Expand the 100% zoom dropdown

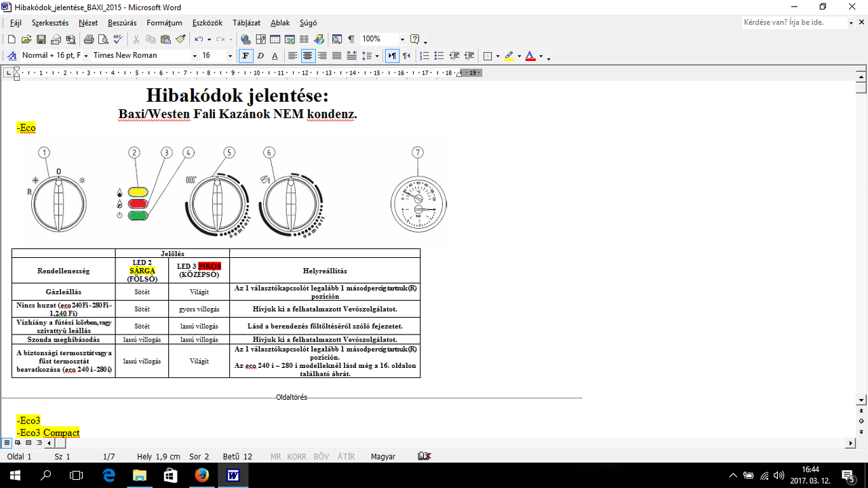point(402,39)
